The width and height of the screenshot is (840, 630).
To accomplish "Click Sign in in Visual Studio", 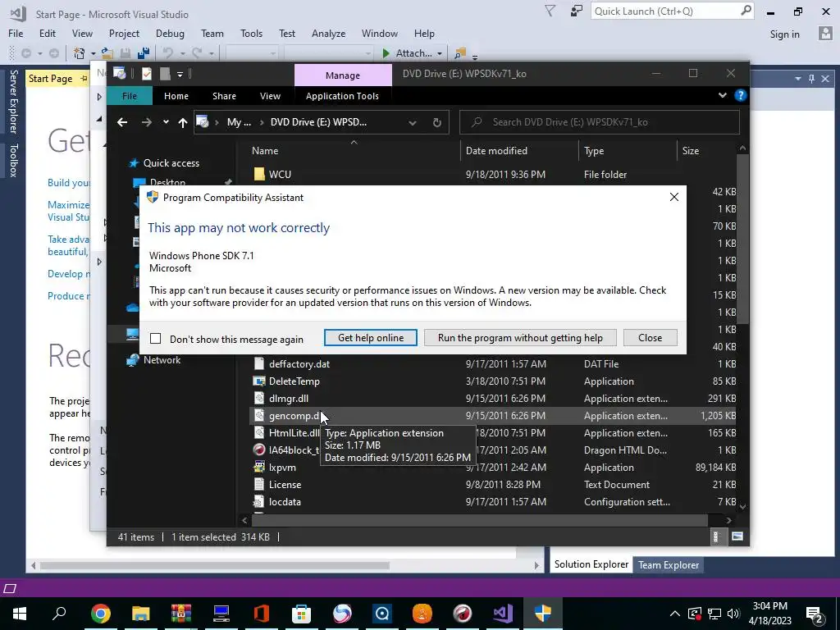I will (x=784, y=34).
